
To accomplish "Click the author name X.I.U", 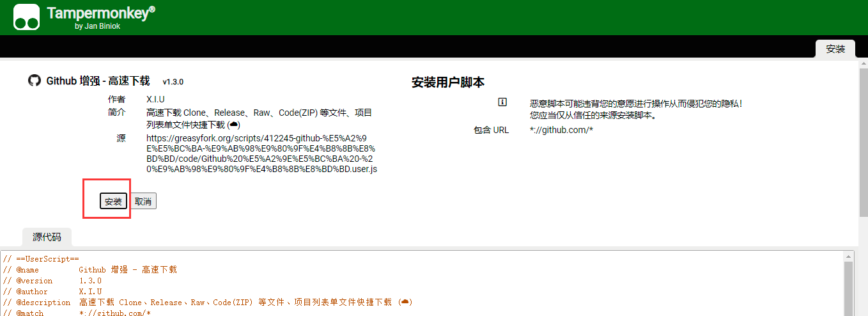I will [x=155, y=99].
